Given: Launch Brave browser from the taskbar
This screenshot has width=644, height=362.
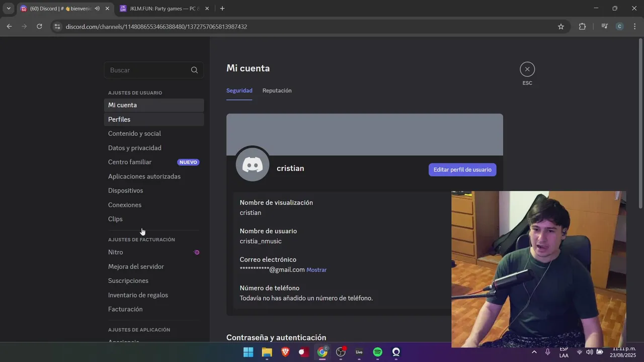Looking at the screenshot, I should click(x=285, y=352).
